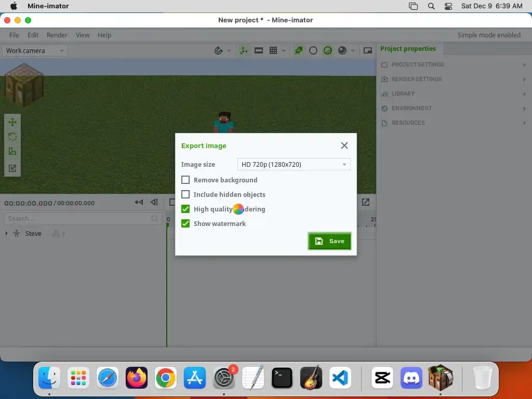Select the scale tool icon

12,152
